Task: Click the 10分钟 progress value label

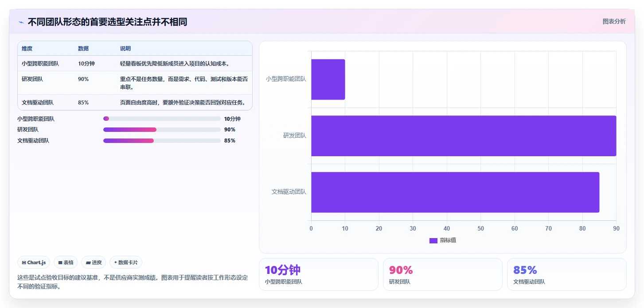Action: pos(232,119)
